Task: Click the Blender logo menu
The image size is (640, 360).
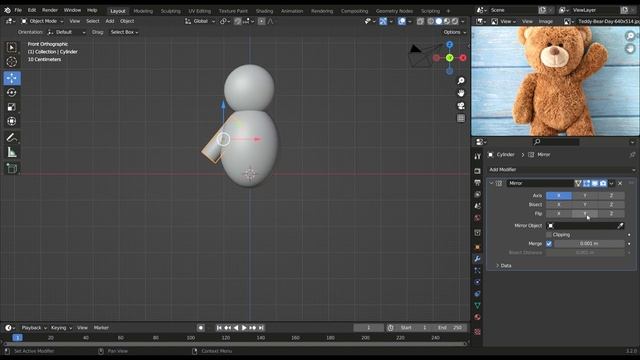Action: (x=7, y=10)
